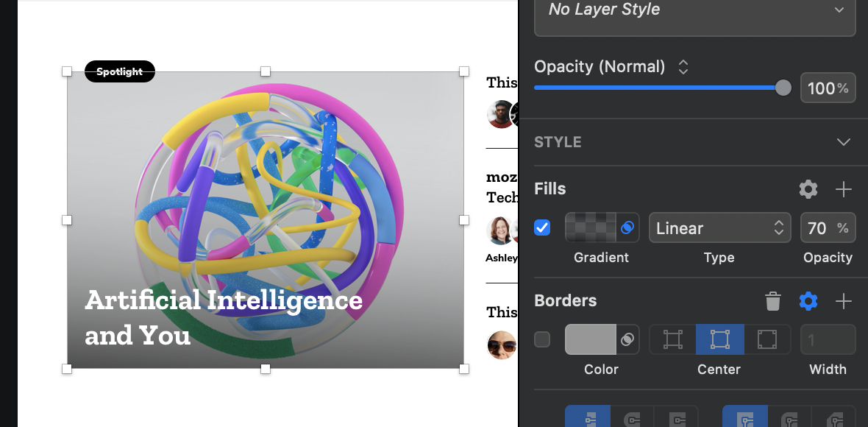Open the border color blend mode icon
868x427 pixels.
pos(627,339)
